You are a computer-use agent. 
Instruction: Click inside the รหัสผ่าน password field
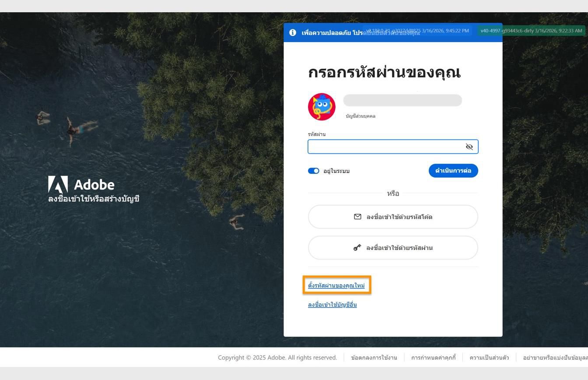(x=385, y=147)
